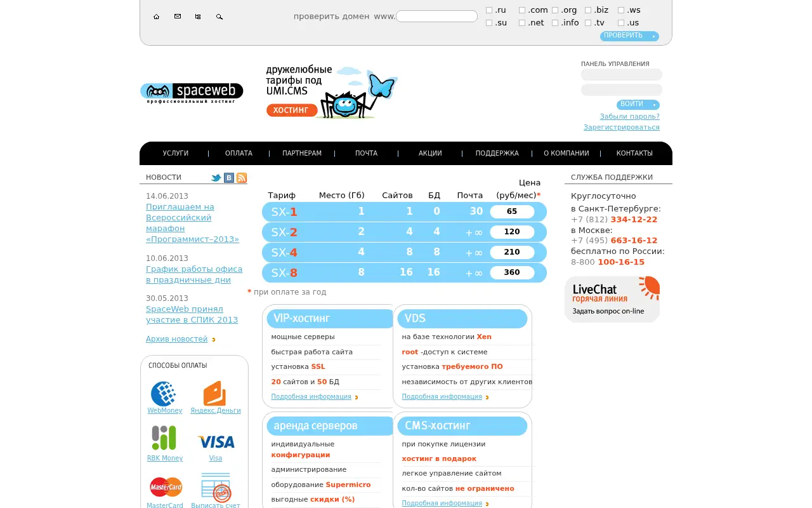Open the LiveChat hot line banner
The image size is (812, 508).
(x=612, y=299)
